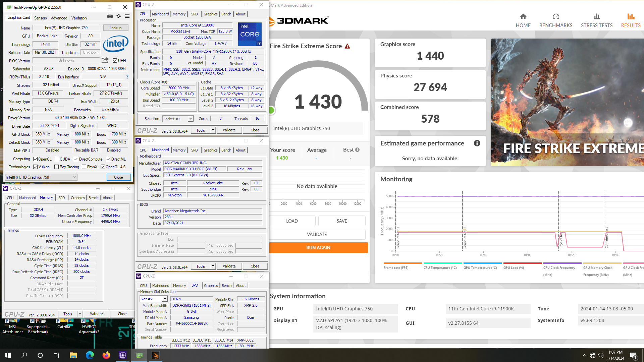Click RUN AGAIN in 3DMark
The image size is (644, 362).
point(318,248)
